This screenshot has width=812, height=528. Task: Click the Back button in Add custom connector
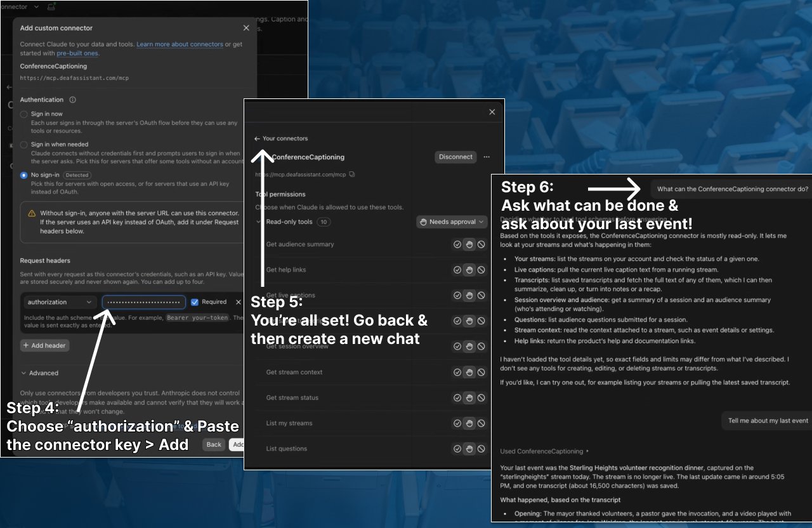tap(214, 444)
